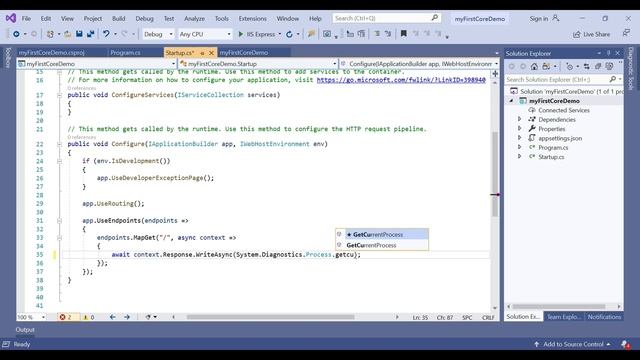Close the Startup.cs tab
This screenshot has height=360, width=640.
211,53
